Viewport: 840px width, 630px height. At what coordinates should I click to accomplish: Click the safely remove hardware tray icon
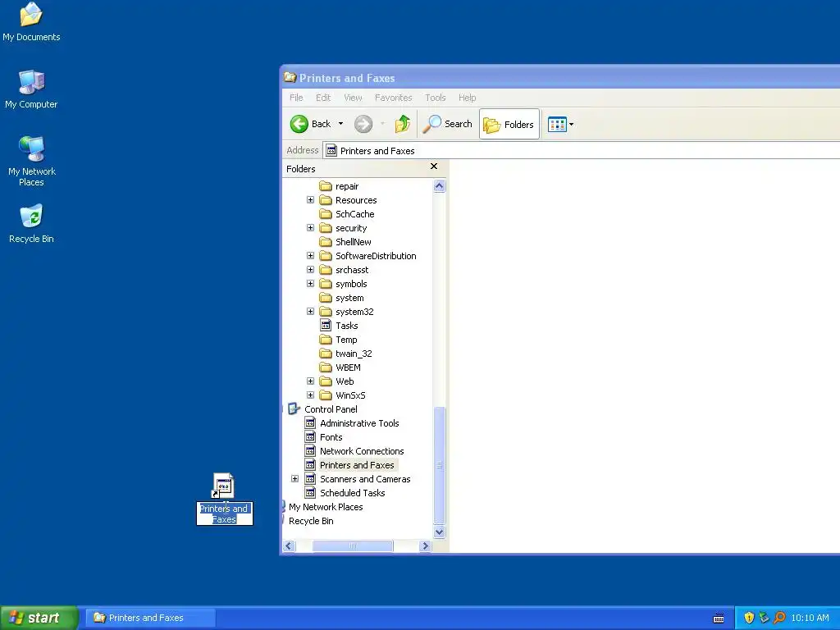[x=764, y=618]
